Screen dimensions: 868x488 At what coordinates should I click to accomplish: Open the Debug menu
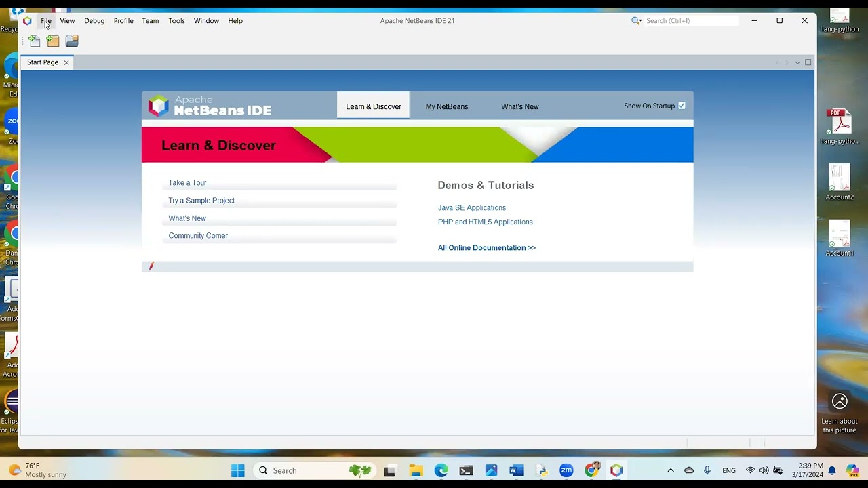click(x=94, y=21)
